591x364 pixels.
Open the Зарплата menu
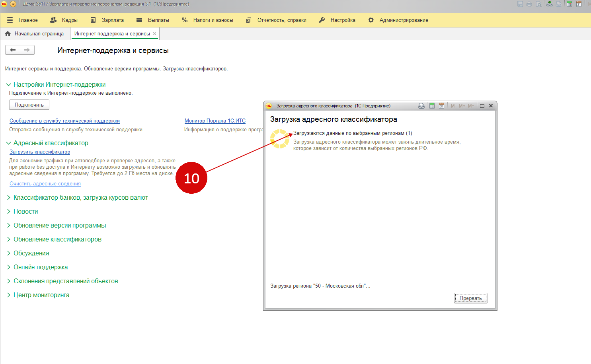pos(107,20)
